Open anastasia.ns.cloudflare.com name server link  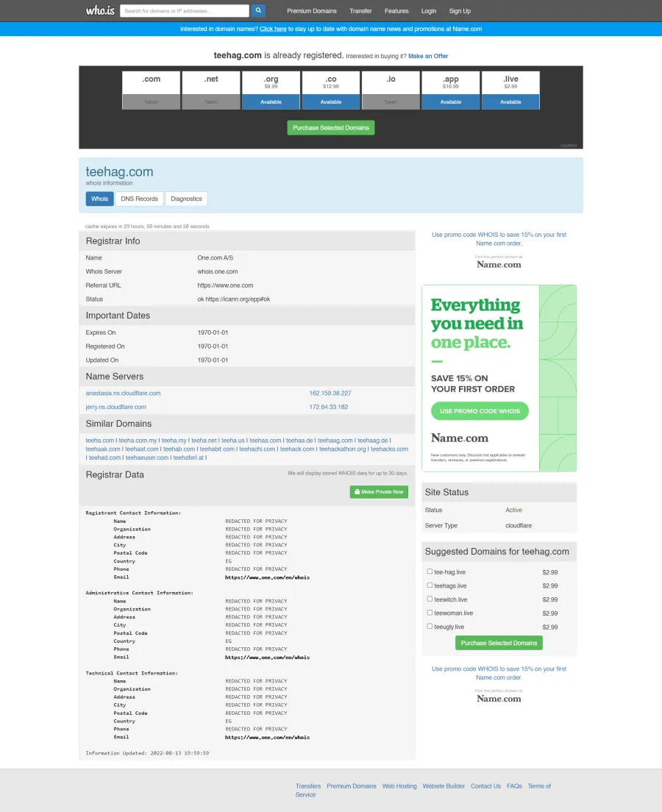124,393
